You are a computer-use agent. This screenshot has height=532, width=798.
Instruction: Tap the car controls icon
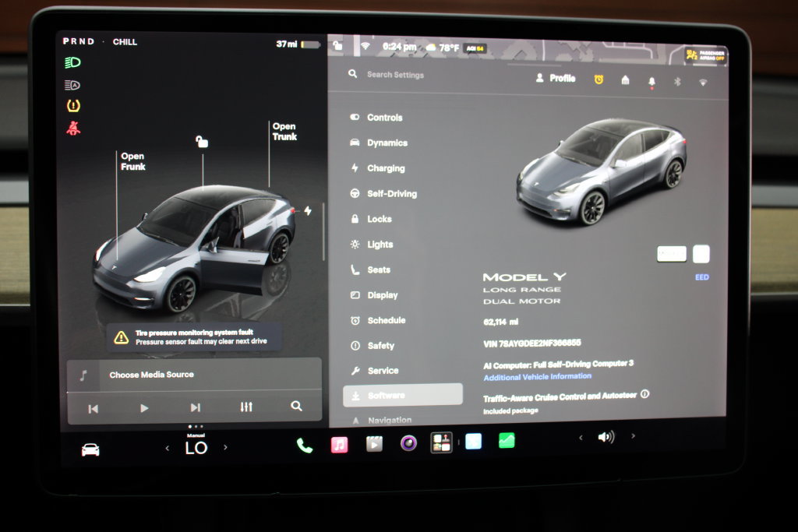(x=90, y=449)
